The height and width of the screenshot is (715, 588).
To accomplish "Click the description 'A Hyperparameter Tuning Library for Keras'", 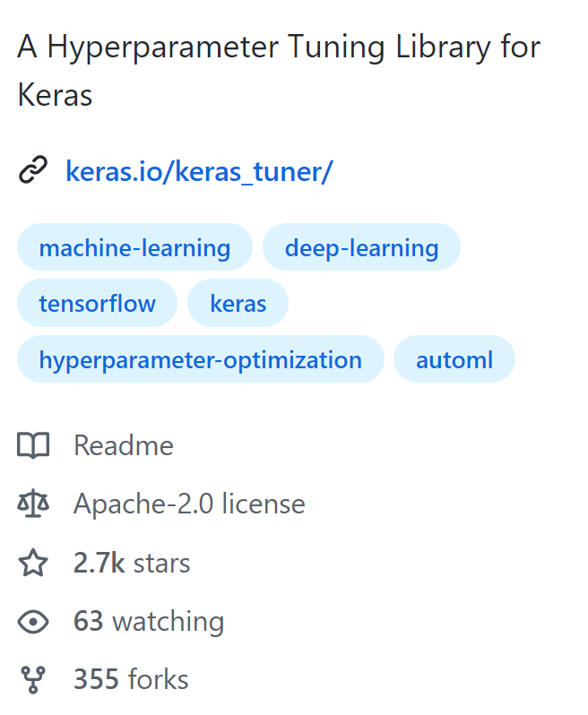I will (x=279, y=71).
